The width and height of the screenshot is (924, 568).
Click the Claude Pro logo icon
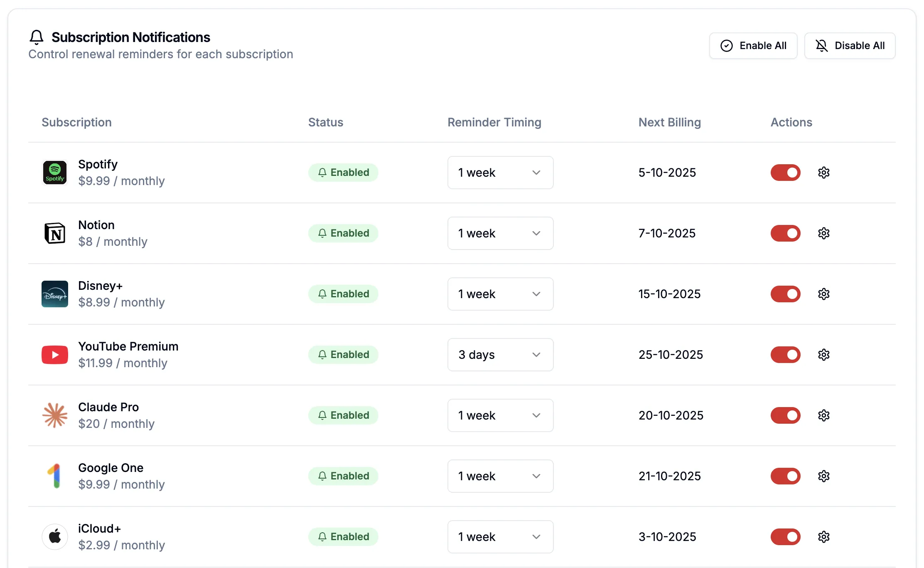(x=55, y=415)
